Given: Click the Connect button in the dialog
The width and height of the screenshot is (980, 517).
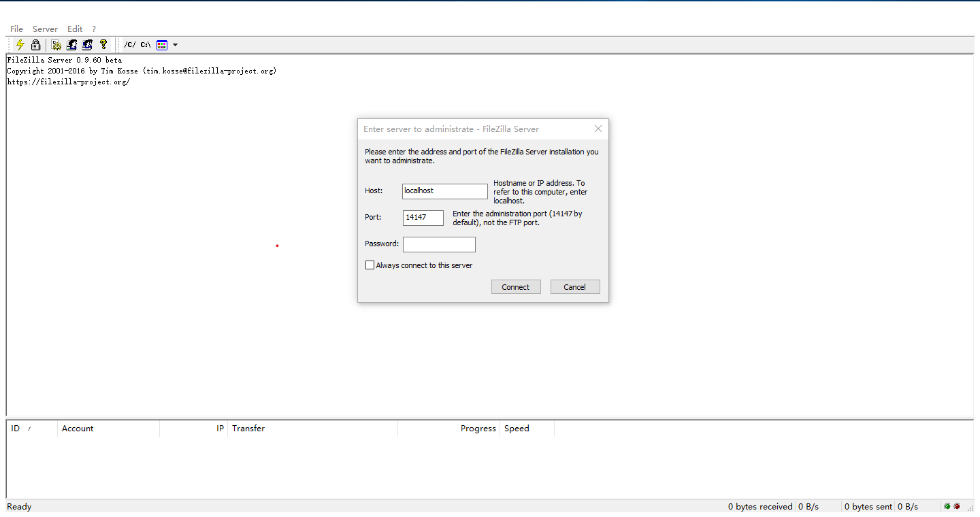Looking at the screenshot, I should pos(516,287).
